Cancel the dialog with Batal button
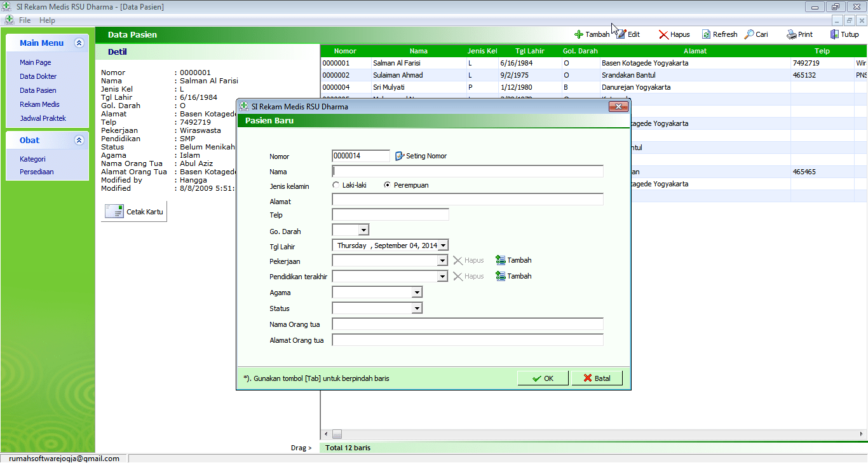Screen dimensions: 868x463 [597, 378]
